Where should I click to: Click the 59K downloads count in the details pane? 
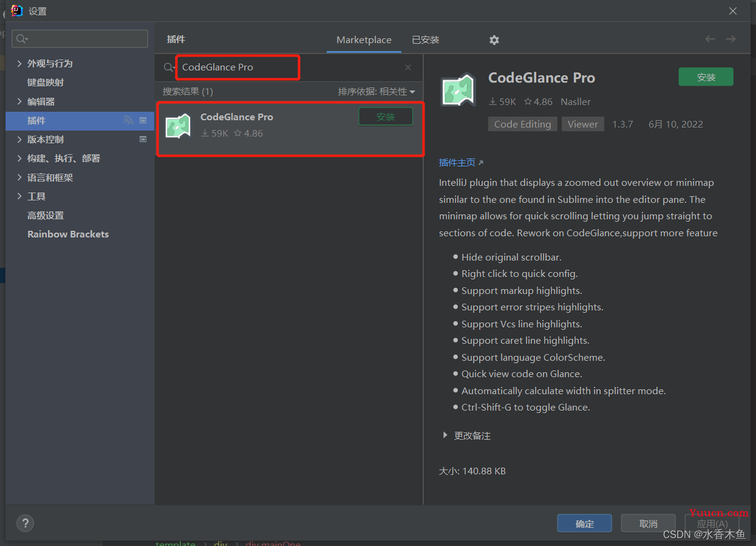[x=502, y=102]
